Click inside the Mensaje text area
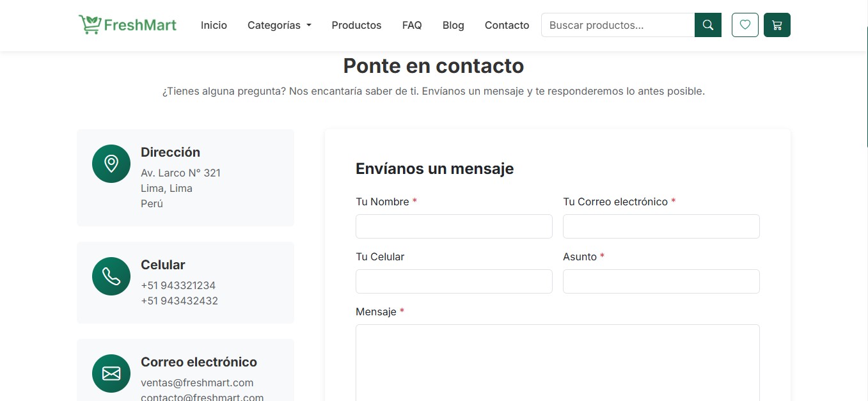This screenshot has height=401, width=868. (x=558, y=363)
